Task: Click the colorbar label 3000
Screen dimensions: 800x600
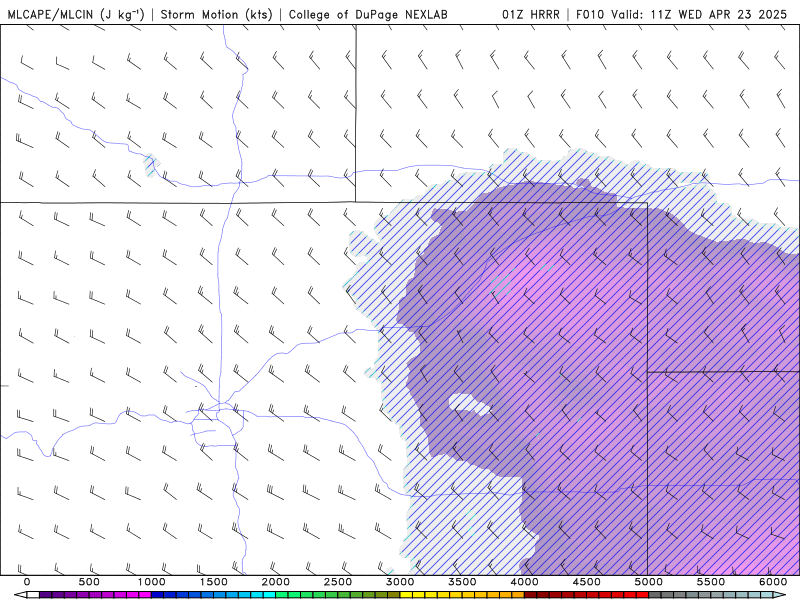Action: click(401, 582)
